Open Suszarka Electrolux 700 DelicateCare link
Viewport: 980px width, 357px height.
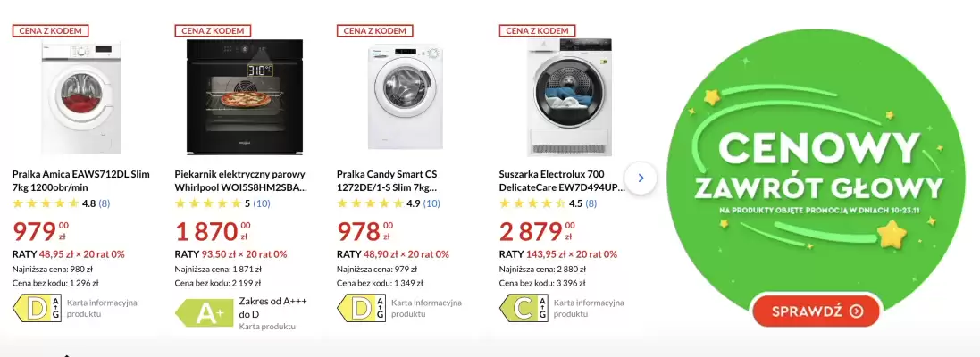pyautogui.click(x=557, y=181)
